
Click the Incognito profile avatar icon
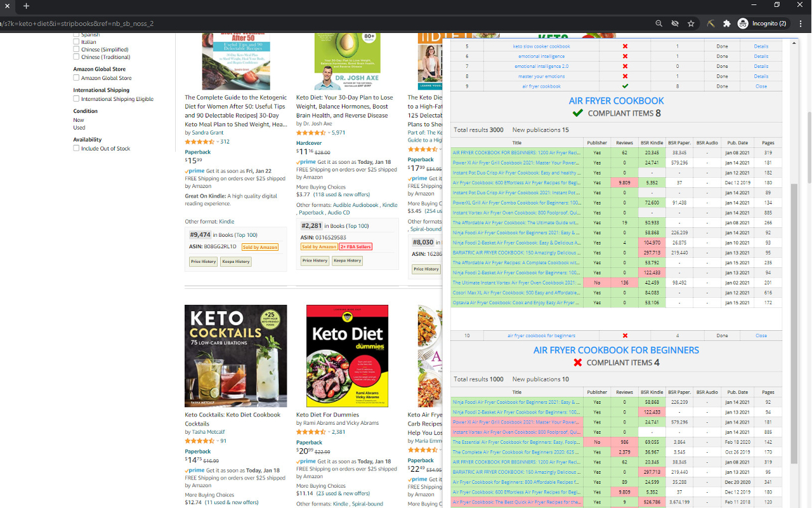[x=743, y=23]
